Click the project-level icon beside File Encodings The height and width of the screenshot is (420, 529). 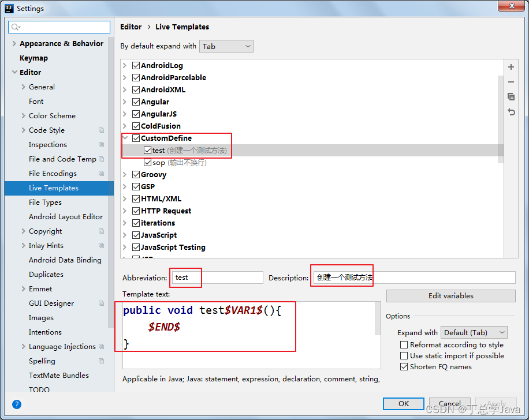pos(101,173)
